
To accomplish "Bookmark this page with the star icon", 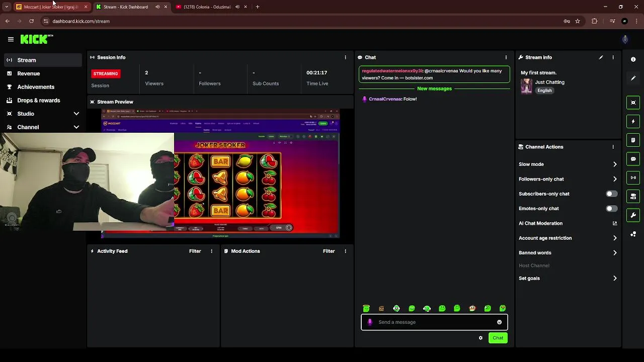I will pos(578,21).
